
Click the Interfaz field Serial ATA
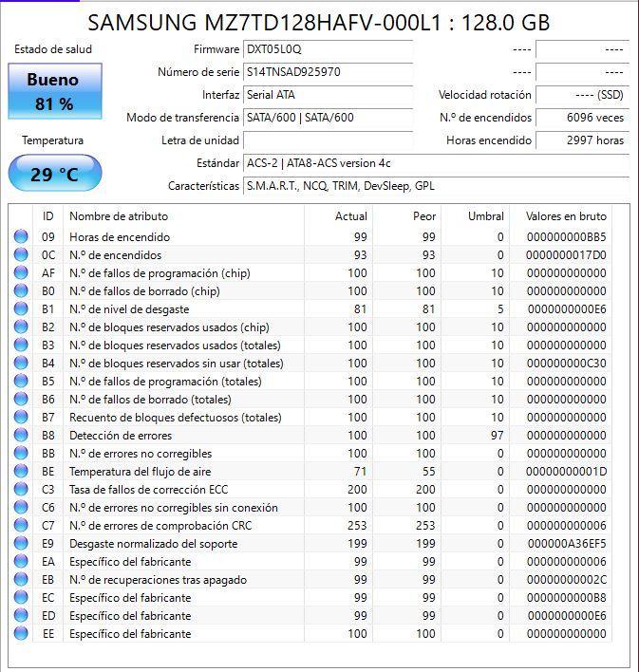click(328, 95)
